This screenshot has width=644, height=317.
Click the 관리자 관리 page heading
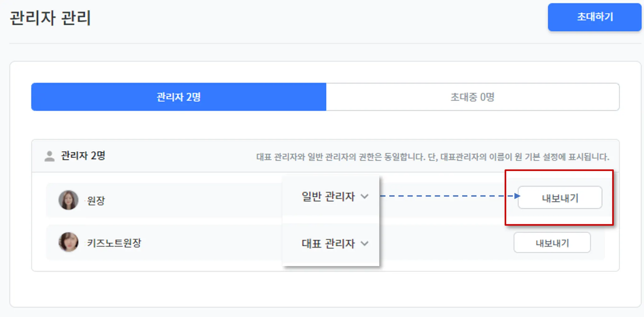(x=50, y=18)
